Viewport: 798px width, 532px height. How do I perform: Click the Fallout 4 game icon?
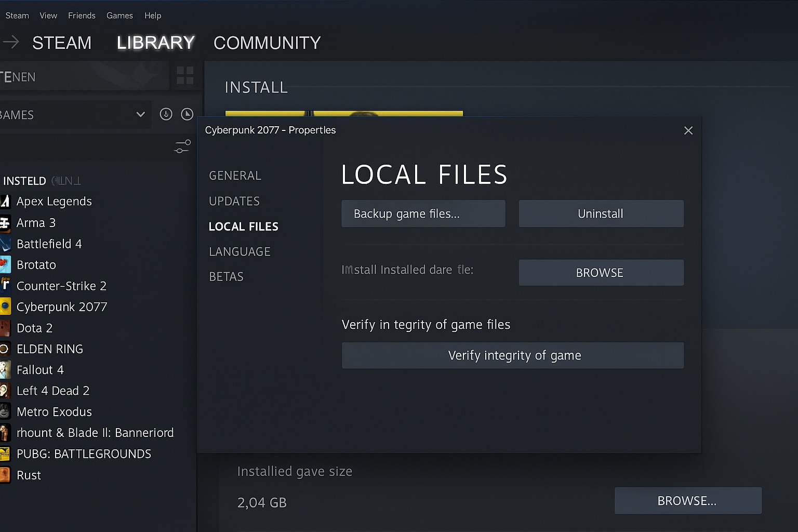pos(5,370)
